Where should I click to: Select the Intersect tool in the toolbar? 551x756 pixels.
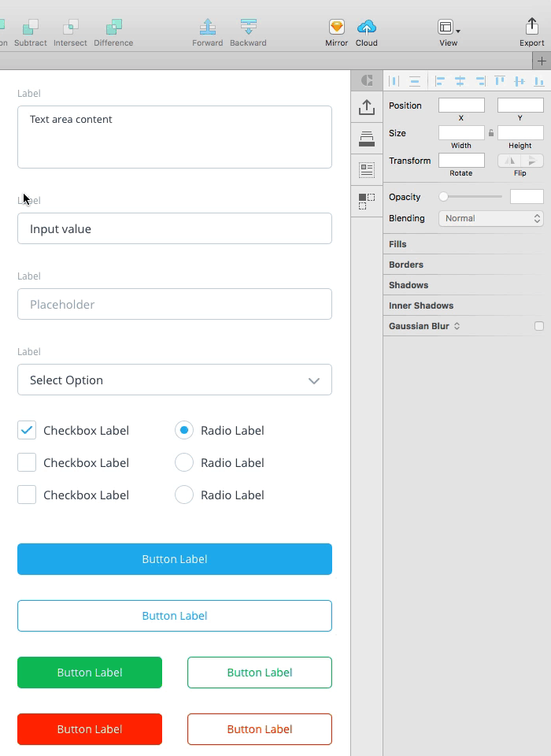pos(70,28)
